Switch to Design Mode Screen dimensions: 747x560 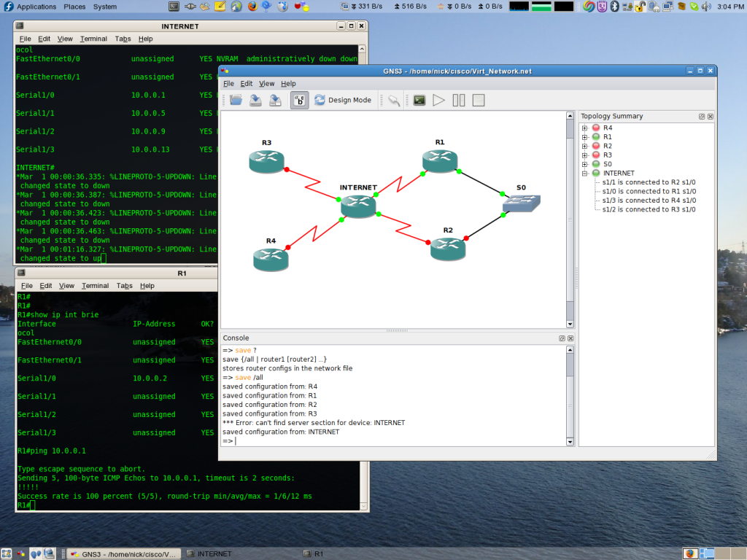pyautogui.click(x=343, y=100)
